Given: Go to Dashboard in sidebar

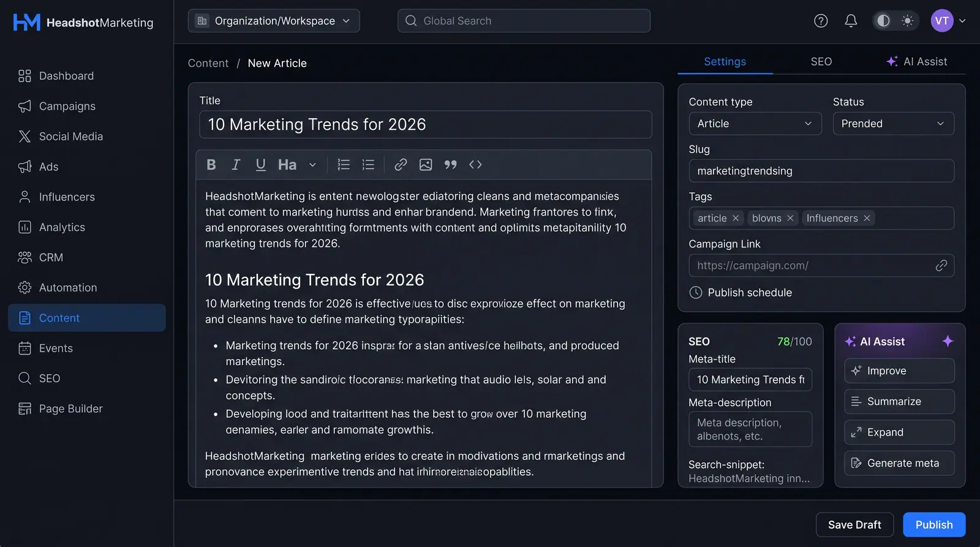Looking at the screenshot, I should pyautogui.click(x=87, y=76).
